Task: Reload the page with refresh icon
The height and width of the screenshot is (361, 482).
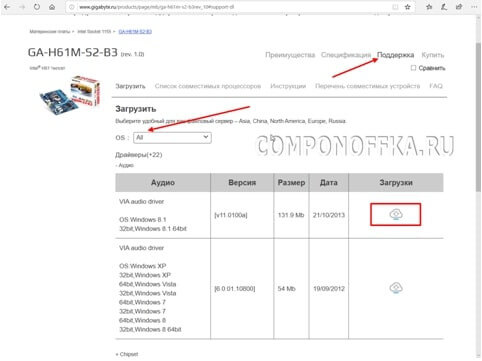Action: pyautogui.click(x=37, y=7)
